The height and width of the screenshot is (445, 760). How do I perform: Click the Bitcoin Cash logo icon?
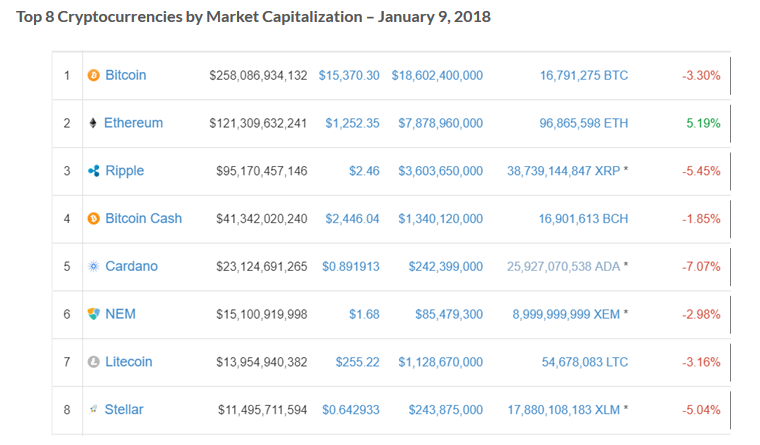(x=94, y=219)
